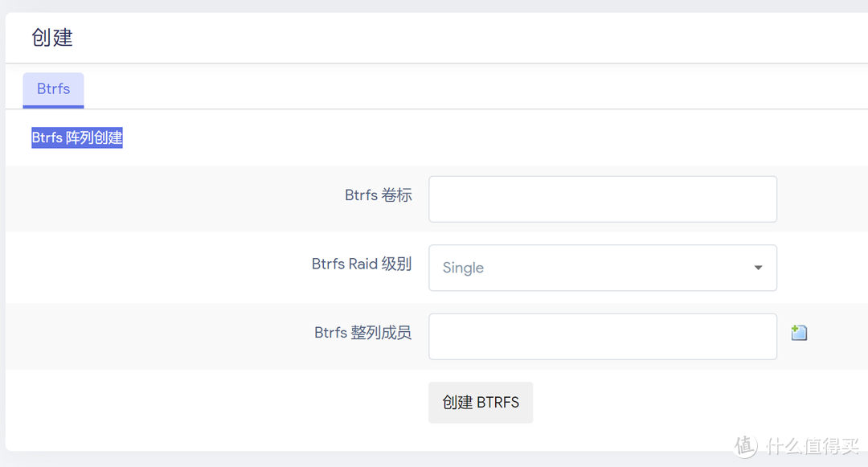Select the add-device icon next to the member field
Screen dimensions: 868x467
799,332
